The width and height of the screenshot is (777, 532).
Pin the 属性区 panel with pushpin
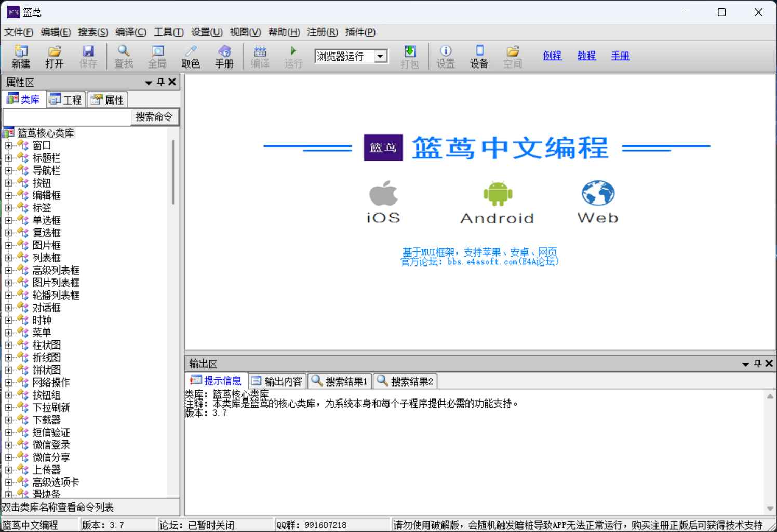[x=160, y=82]
